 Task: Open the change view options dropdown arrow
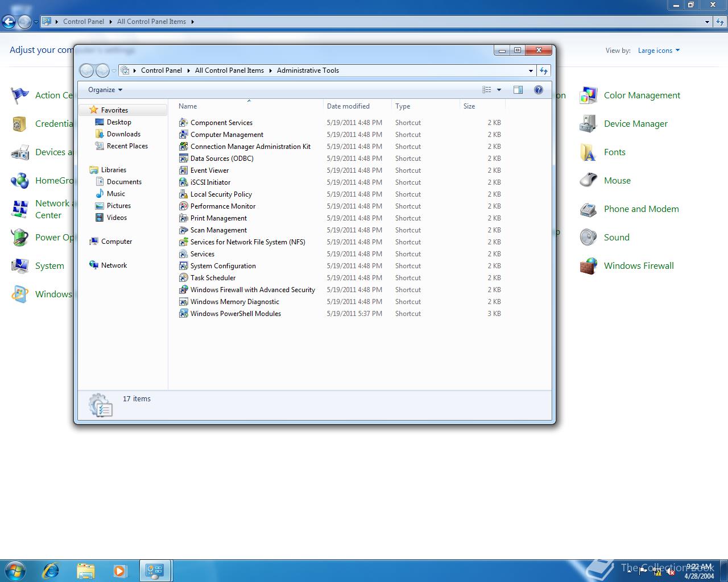[x=499, y=90]
